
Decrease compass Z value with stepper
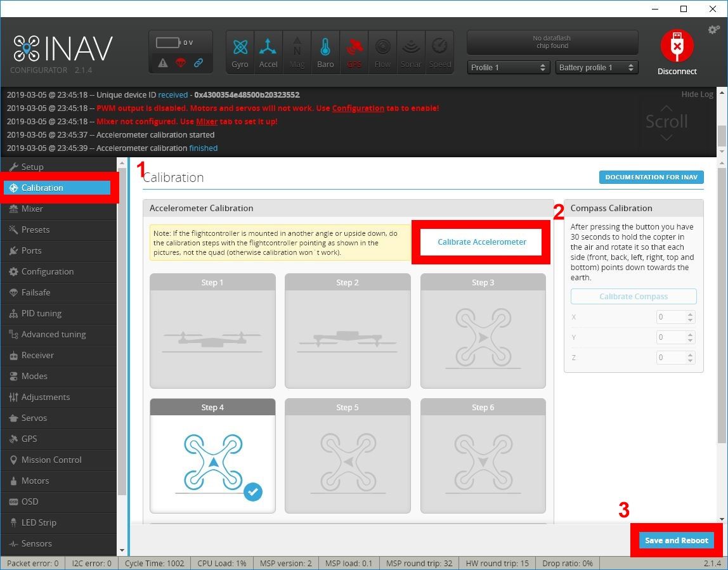[691, 361]
